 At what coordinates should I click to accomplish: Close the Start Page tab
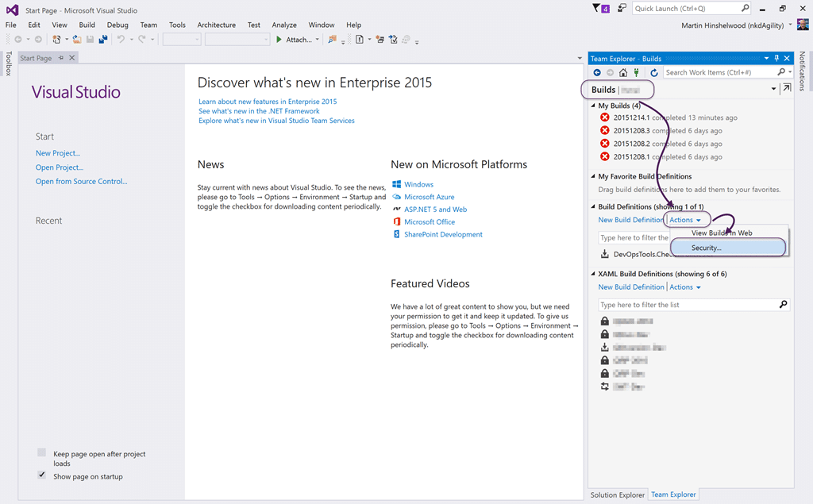[72, 58]
